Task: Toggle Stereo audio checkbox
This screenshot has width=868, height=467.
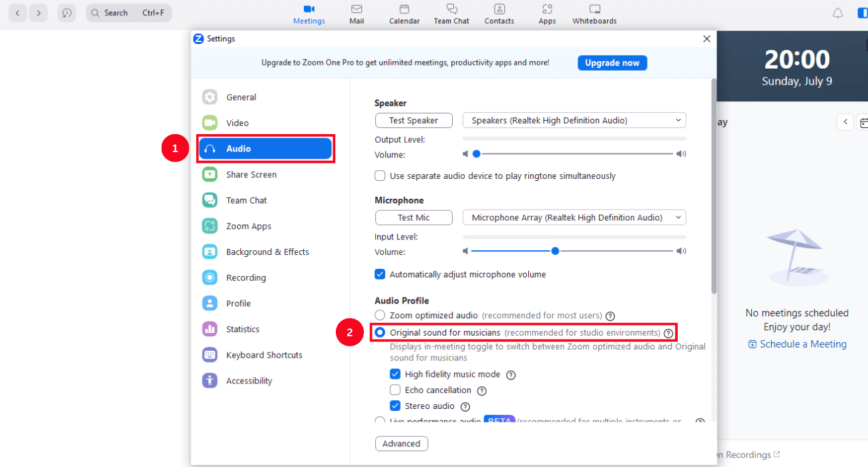Action: pyautogui.click(x=395, y=406)
